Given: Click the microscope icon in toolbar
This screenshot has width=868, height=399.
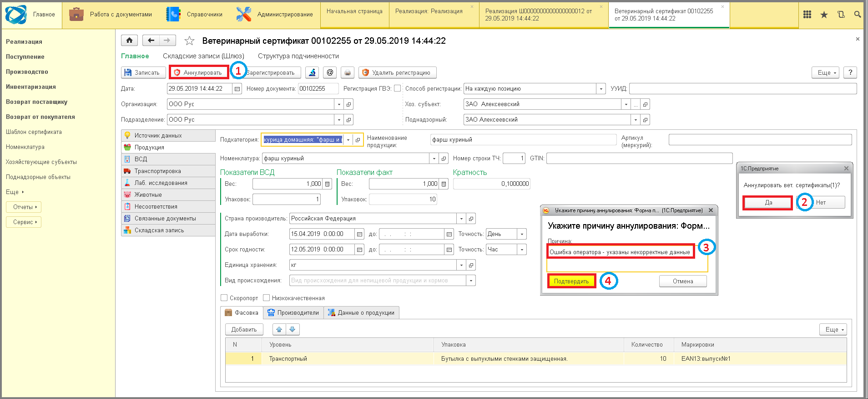Looking at the screenshot, I should [x=312, y=72].
